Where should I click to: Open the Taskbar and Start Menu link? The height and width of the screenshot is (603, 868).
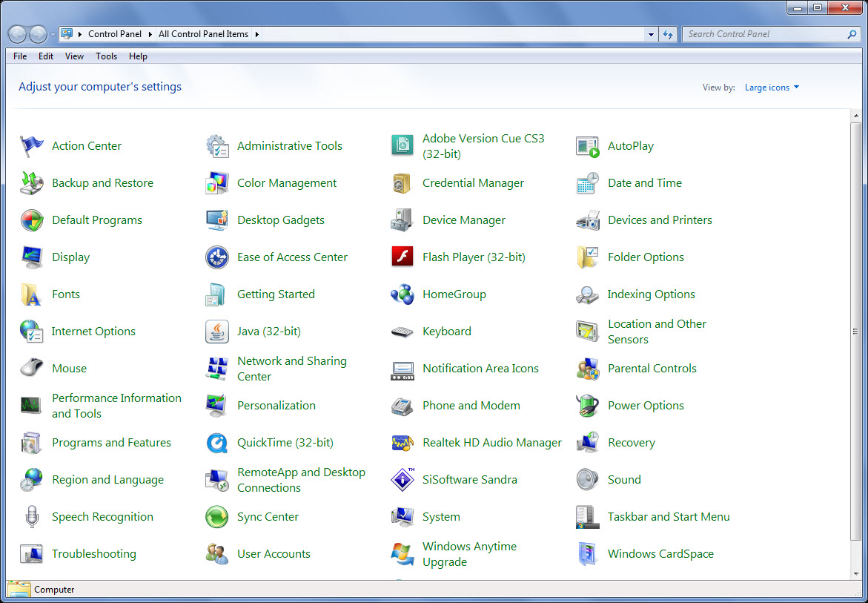pos(669,517)
